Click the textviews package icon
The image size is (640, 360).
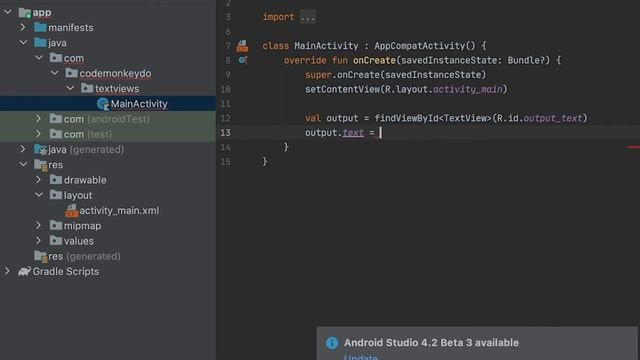click(x=87, y=88)
